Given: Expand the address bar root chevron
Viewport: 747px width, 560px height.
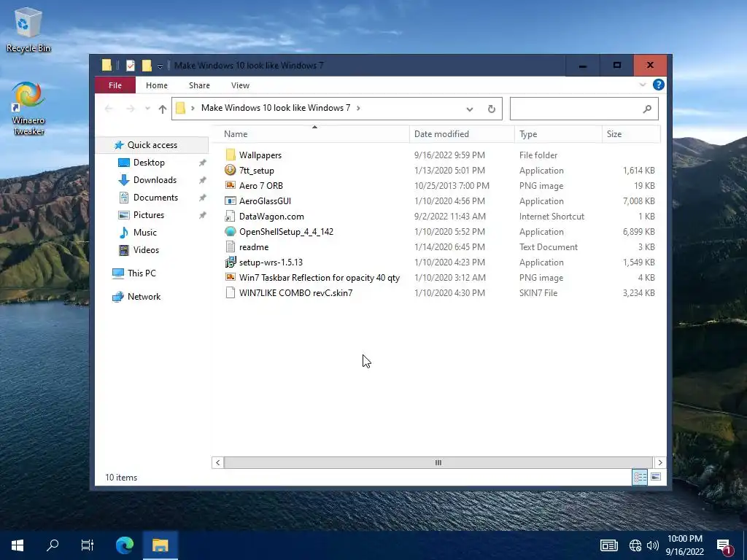Looking at the screenshot, I should [193, 108].
